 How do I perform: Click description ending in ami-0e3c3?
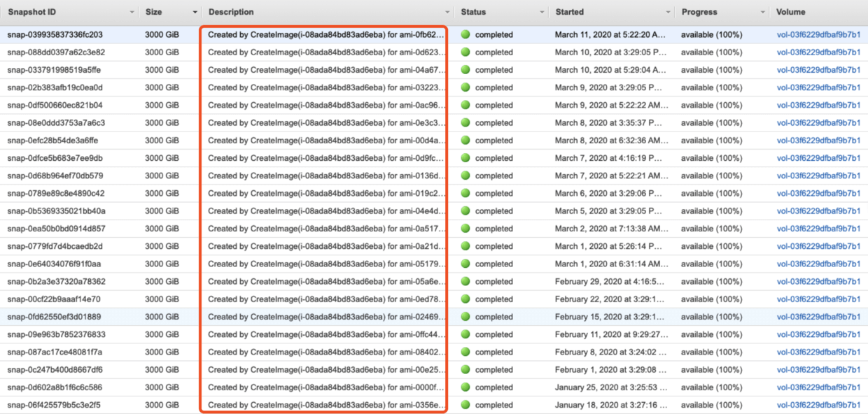[326, 122]
